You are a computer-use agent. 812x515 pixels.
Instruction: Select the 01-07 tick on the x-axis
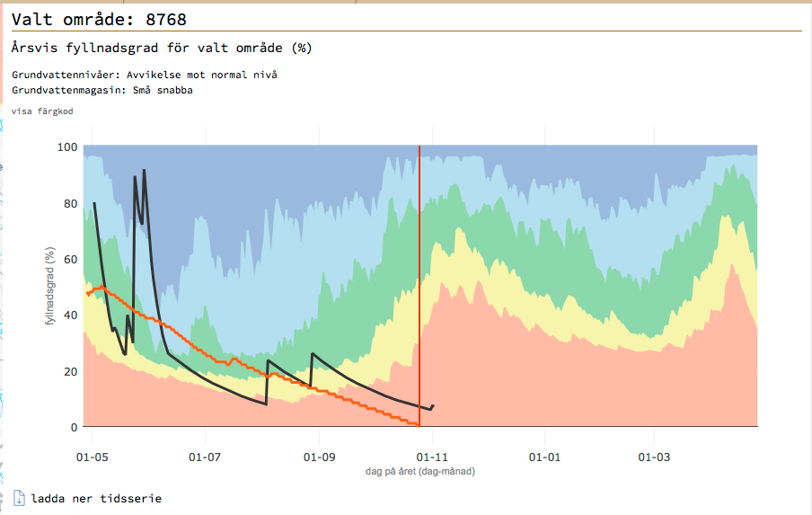[x=206, y=457]
